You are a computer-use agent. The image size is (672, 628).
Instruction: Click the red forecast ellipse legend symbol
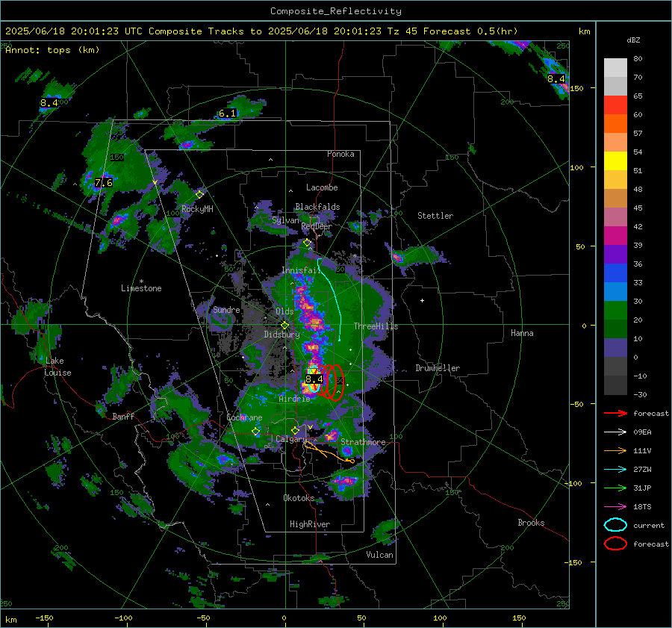pyautogui.click(x=615, y=544)
